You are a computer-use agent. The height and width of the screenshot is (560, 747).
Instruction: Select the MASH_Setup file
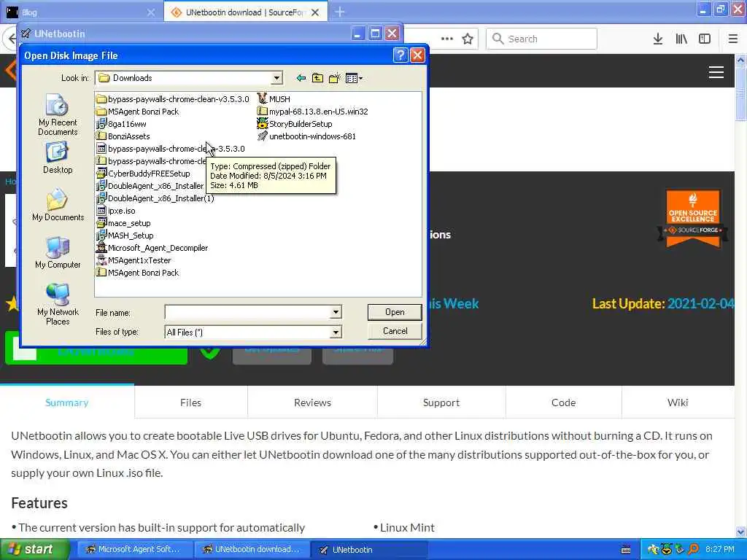pos(125,236)
